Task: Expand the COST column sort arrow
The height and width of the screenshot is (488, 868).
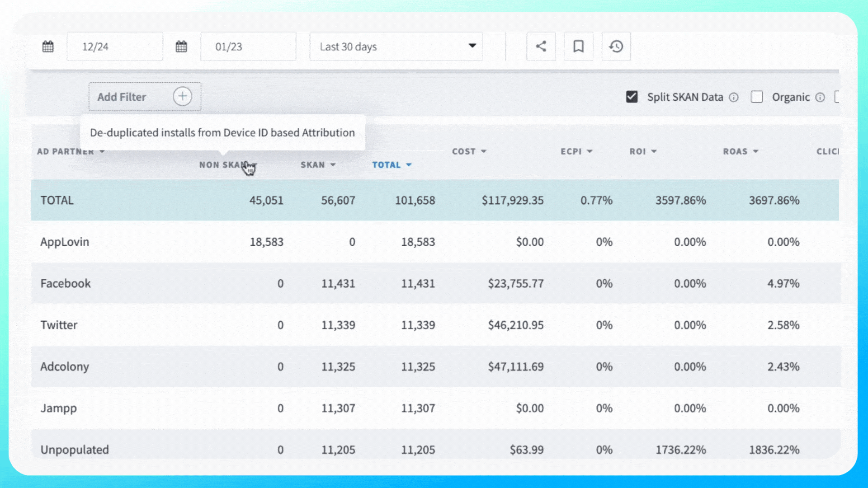Action: pyautogui.click(x=483, y=151)
